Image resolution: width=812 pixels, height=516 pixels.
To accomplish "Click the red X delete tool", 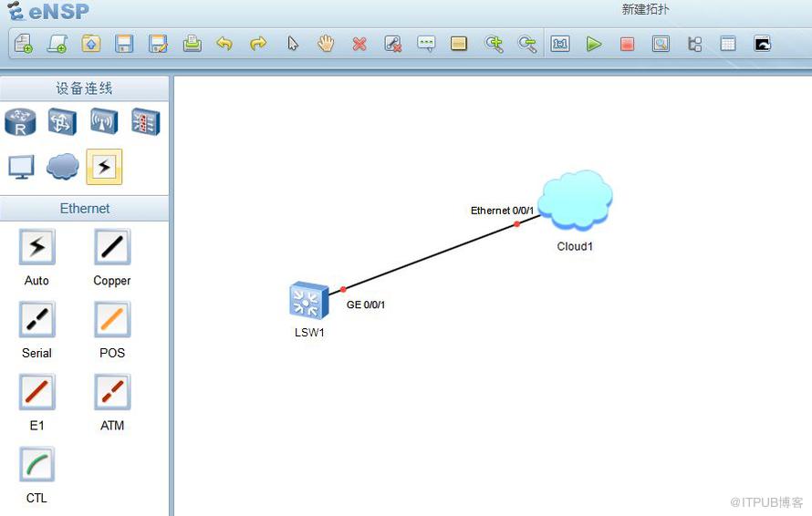I will (359, 44).
